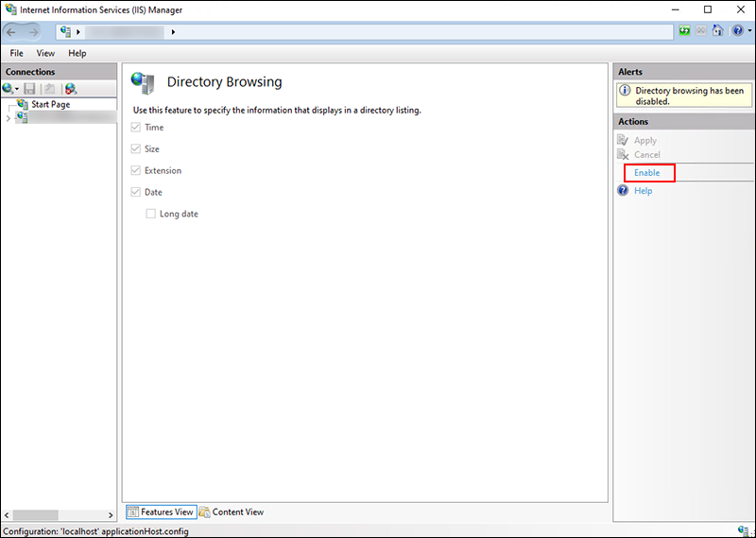Toggle the Date checkbox
The width and height of the screenshot is (756, 538).
click(x=136, y=192)
